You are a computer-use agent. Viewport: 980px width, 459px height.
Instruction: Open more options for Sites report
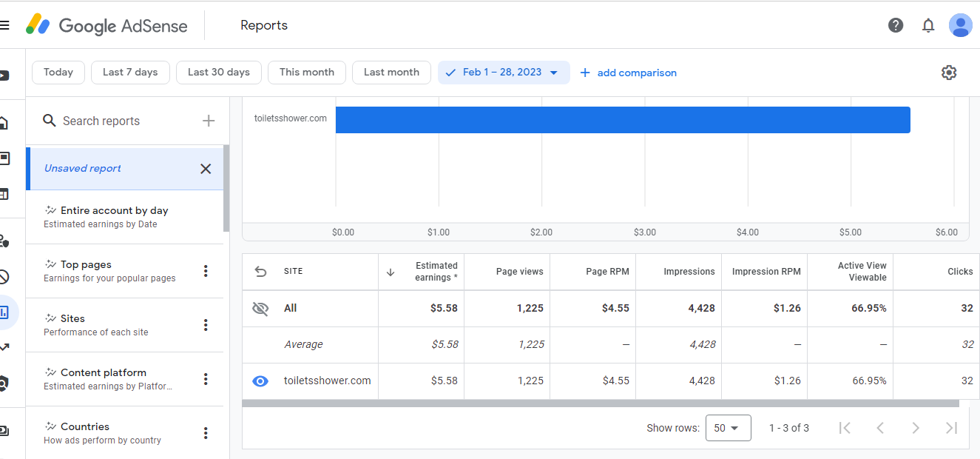point(206,325)
